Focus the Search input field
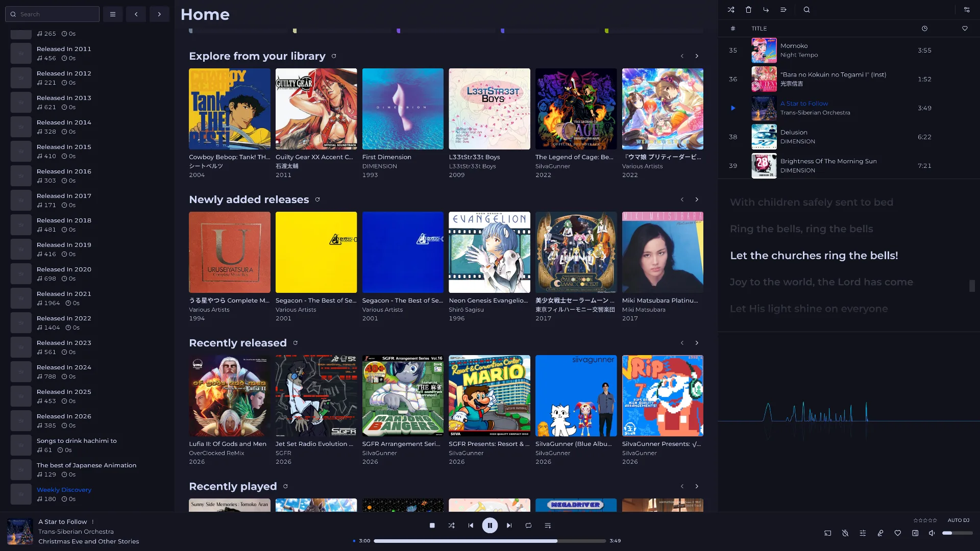This screenshot has height=551, width=980. [x=52, y=14]
